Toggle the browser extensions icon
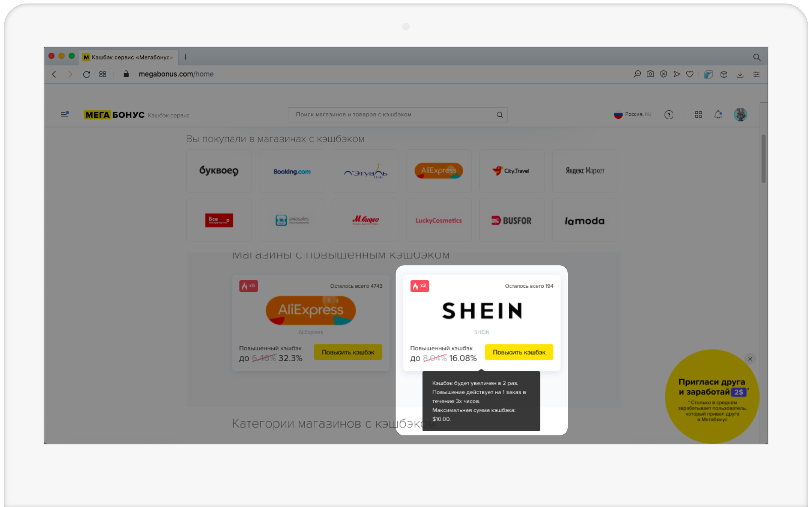This screenshot has width=812, height=507. pos(723,74)
